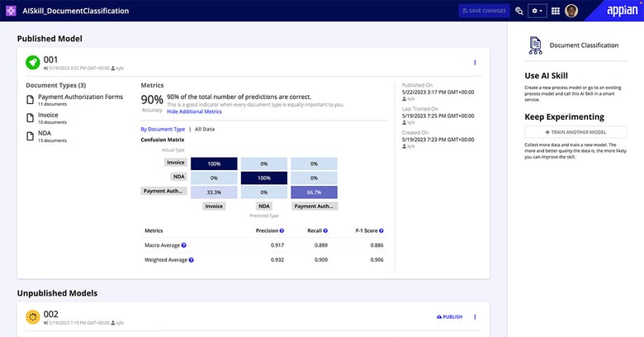Click the NDA actual type row label
The width and height of the screenshot is (644, 337).
coord(178,176)
